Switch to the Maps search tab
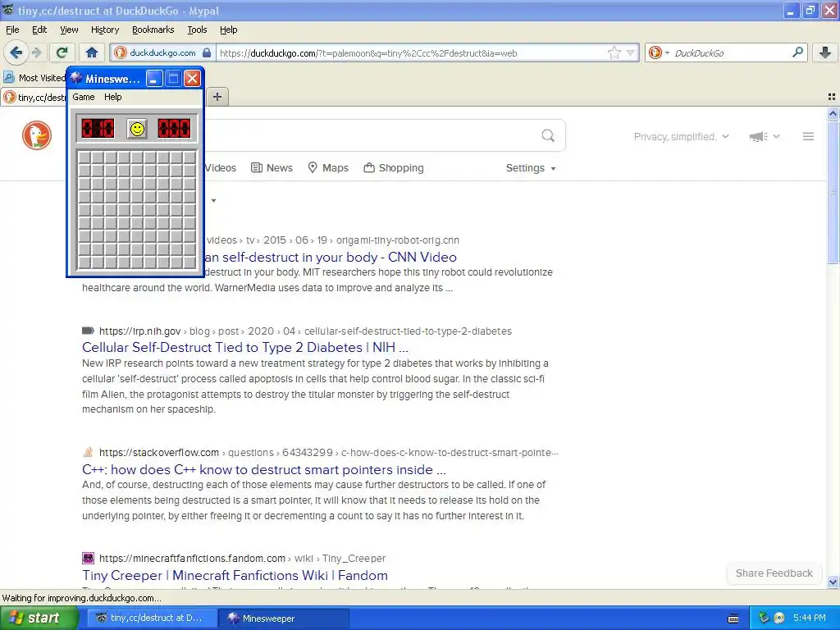 tap(328, 167)
